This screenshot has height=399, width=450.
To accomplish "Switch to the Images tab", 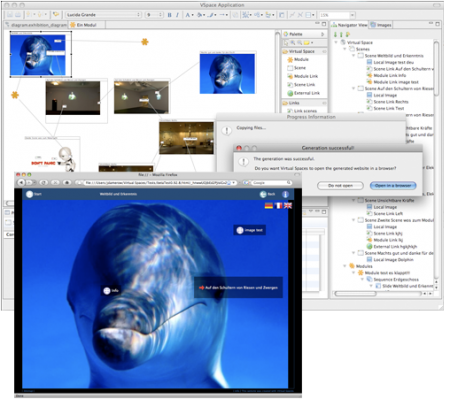I will pyautogui.click(x=381, y=25).
